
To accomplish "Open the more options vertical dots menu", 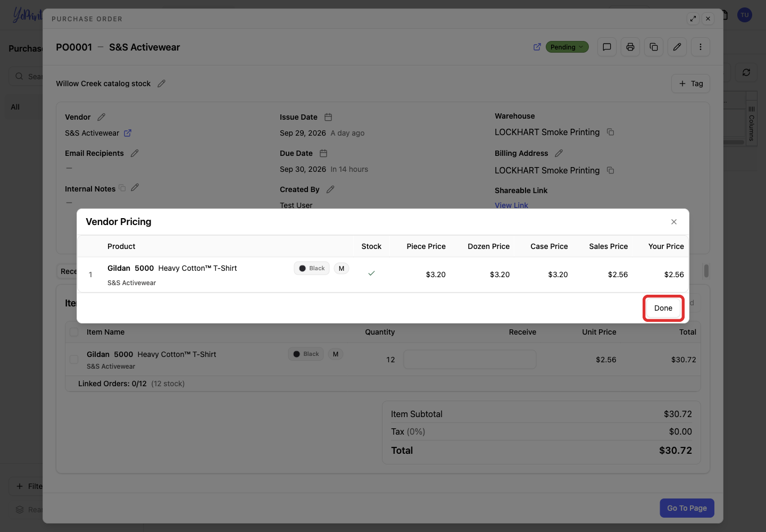I will tap(701, 47).
